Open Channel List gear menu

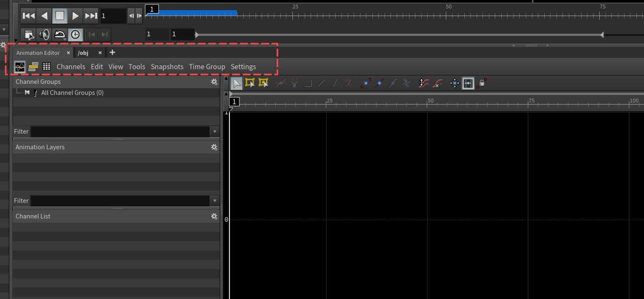[x=214, y=217]
